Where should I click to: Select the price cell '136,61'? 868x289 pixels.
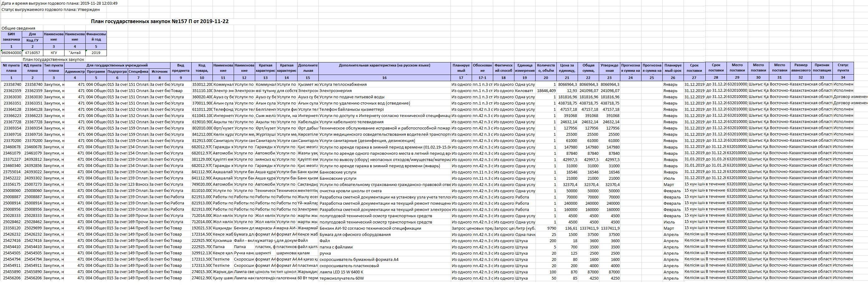click(x=567, y=228)
